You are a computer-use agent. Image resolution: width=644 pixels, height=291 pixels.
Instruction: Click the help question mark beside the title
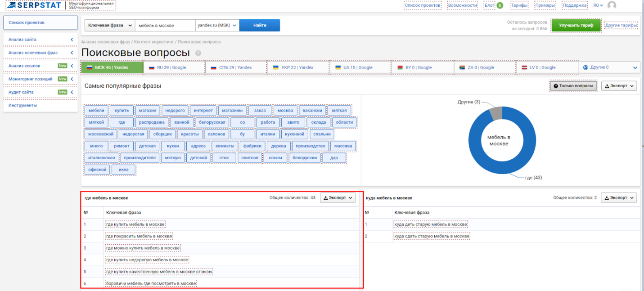198,53
